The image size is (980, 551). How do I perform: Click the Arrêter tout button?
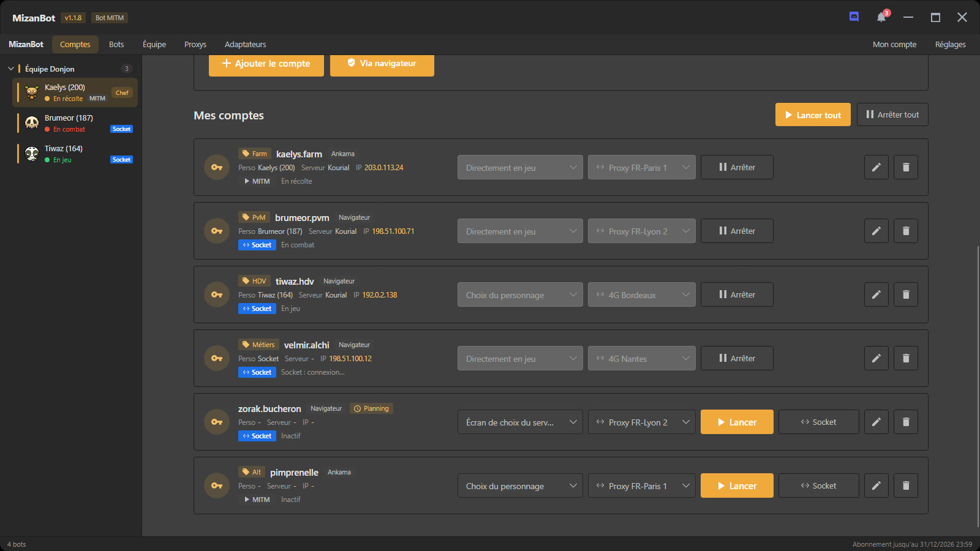892,114
